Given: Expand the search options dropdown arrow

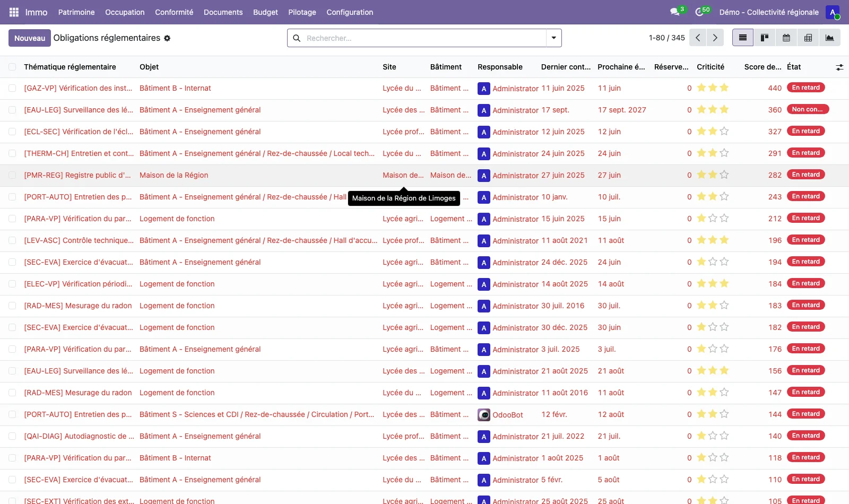Looking at the screenshot, I should point(553,38).
